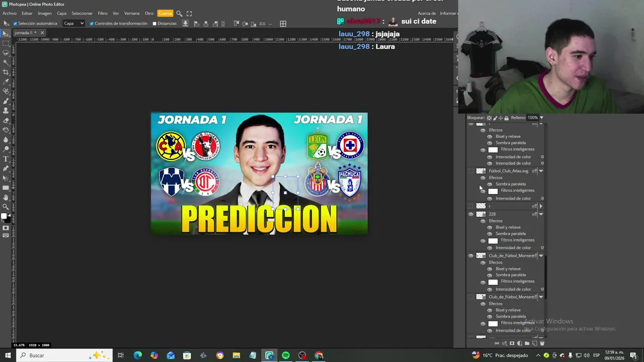Screen dimensions: 644x362
Task: Click the Windows Start button
Action: point(8,355)
